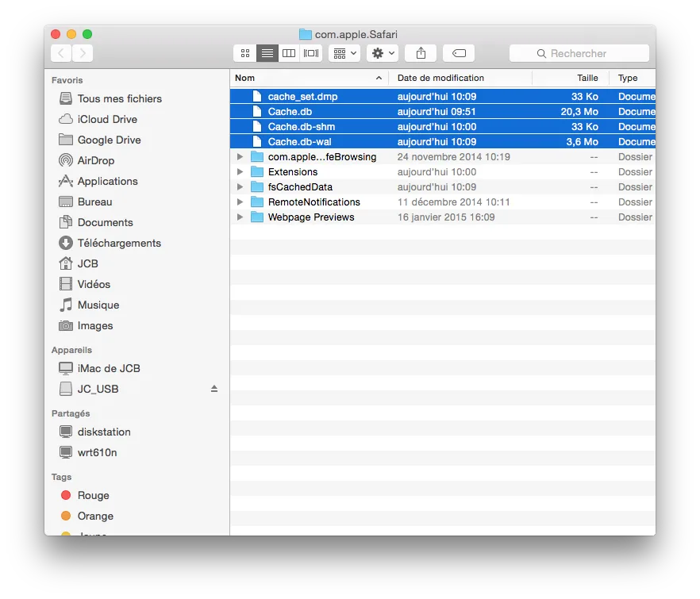Eject the JC_USB drive
The width and height of the screenshot is (700, 599).
(213, 389)
